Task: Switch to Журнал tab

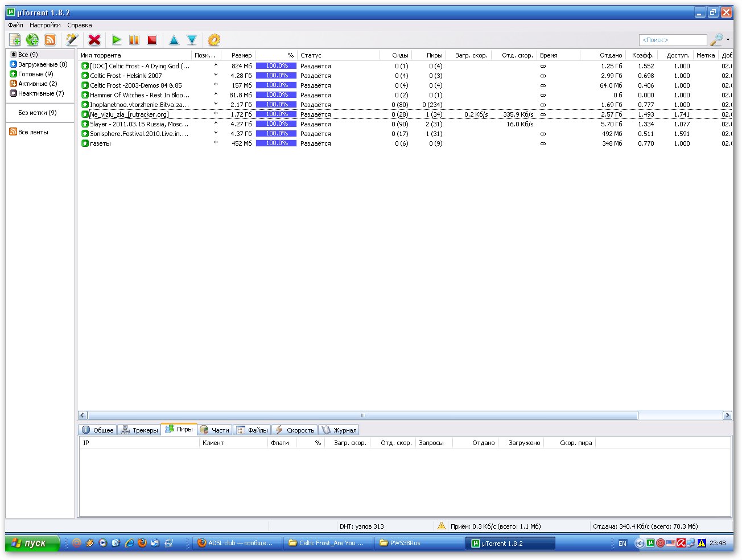Action: coord(339,430)
